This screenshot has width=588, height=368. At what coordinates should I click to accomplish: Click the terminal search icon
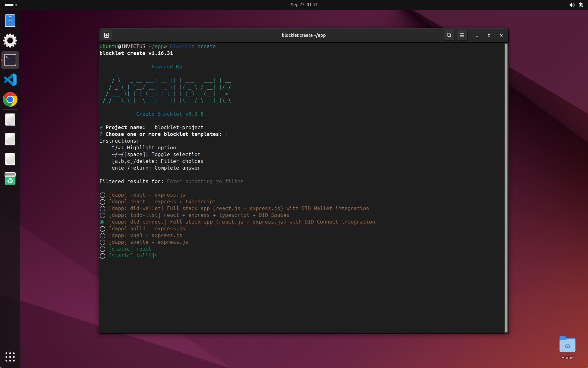pos(449,35)
